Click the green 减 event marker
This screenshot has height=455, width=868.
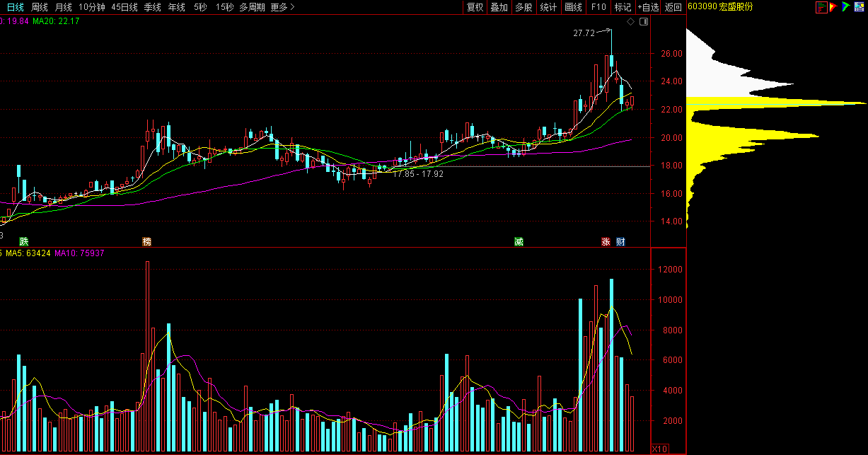click(x=519, y=241)
